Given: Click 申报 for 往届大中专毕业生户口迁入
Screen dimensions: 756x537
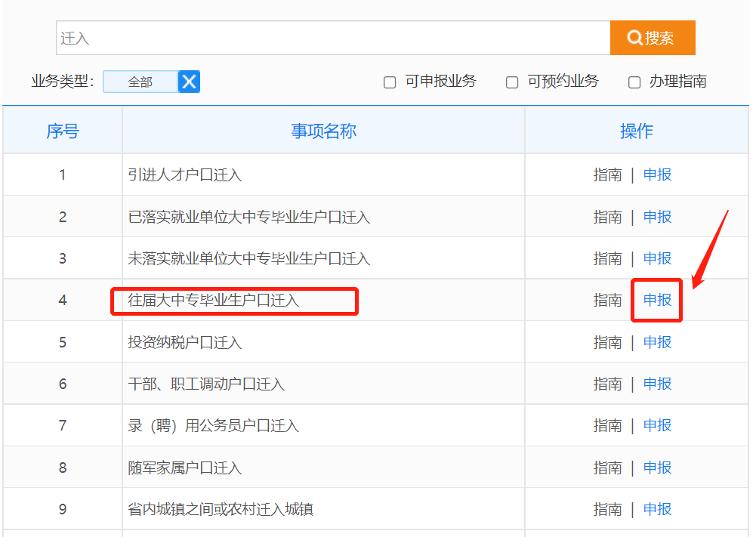Looking at the screenshot, I should (657, 300).
